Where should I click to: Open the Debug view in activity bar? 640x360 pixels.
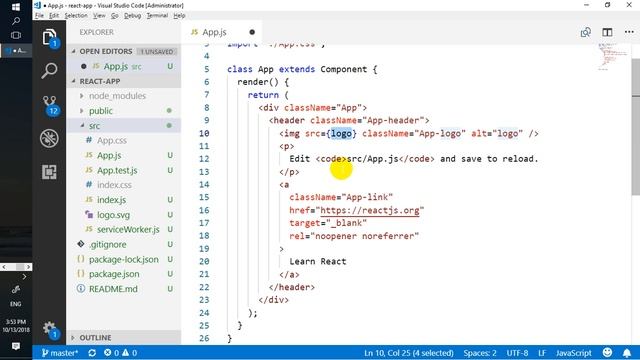[49, 138]
